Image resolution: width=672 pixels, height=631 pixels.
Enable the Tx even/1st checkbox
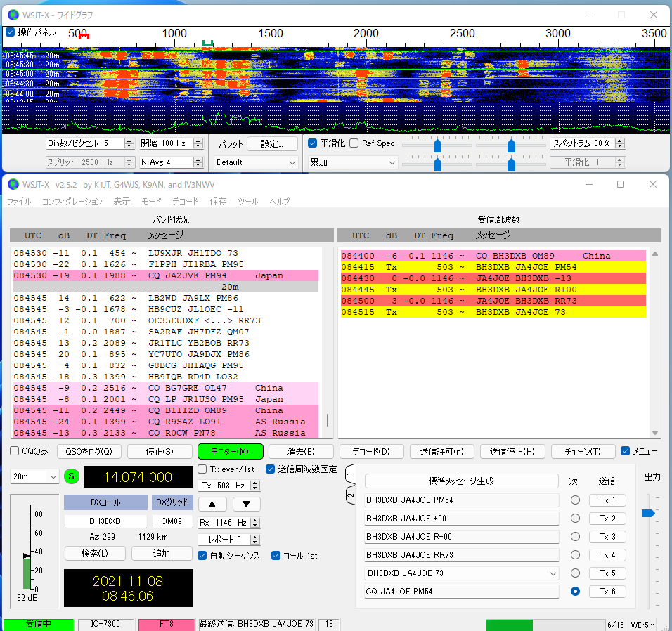(202, 469)
